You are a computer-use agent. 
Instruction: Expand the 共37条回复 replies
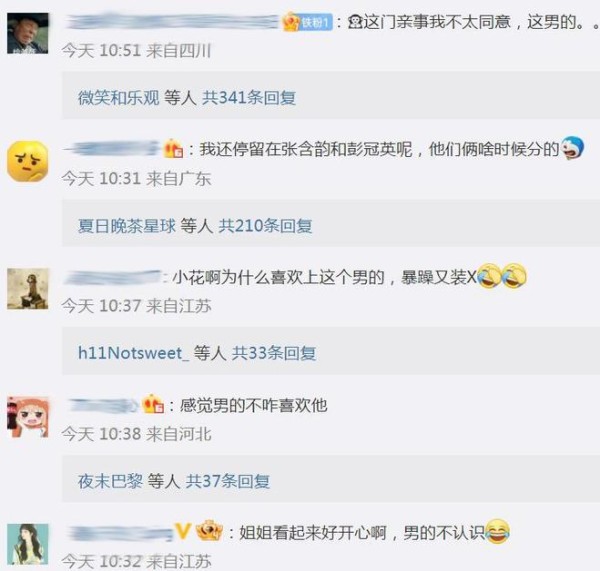228,481
